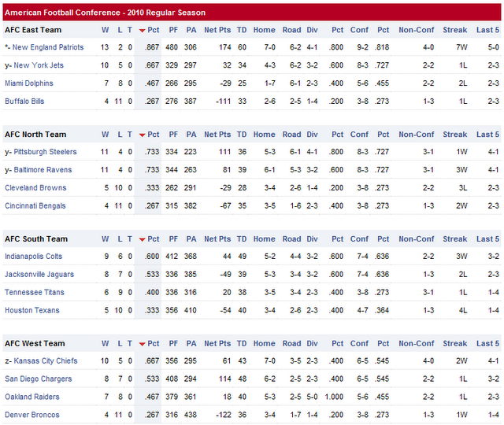Select the Miami Dolphins link
This screenshot has height=425, width=504.
[29, 83]
